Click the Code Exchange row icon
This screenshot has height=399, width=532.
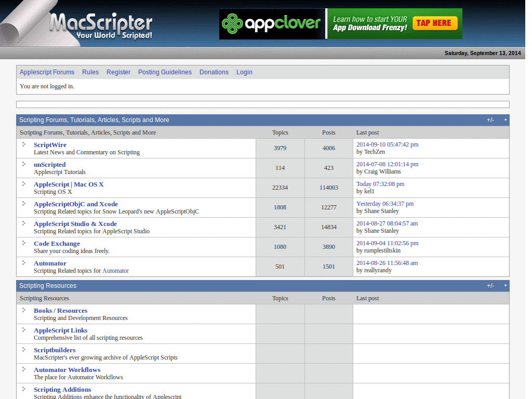(24, 243)
